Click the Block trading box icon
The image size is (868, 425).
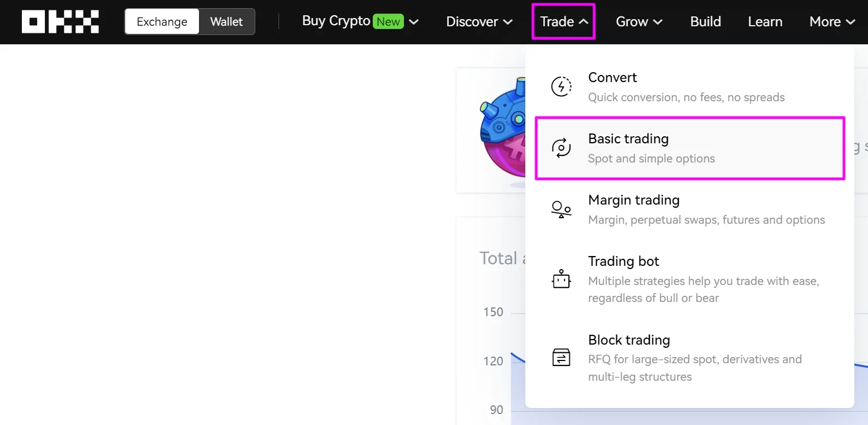[561, 358]
